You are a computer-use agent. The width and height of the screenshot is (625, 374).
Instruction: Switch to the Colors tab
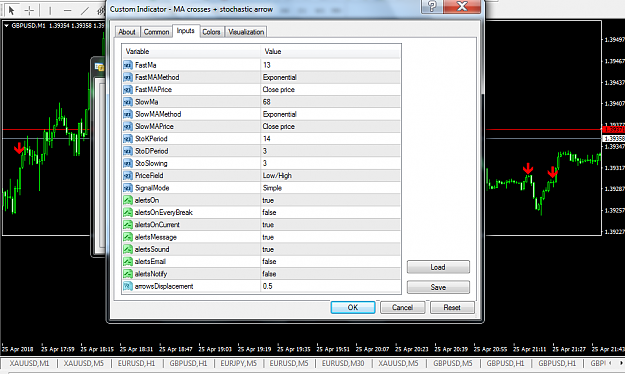pyautogui.click(x=211, y=32)
